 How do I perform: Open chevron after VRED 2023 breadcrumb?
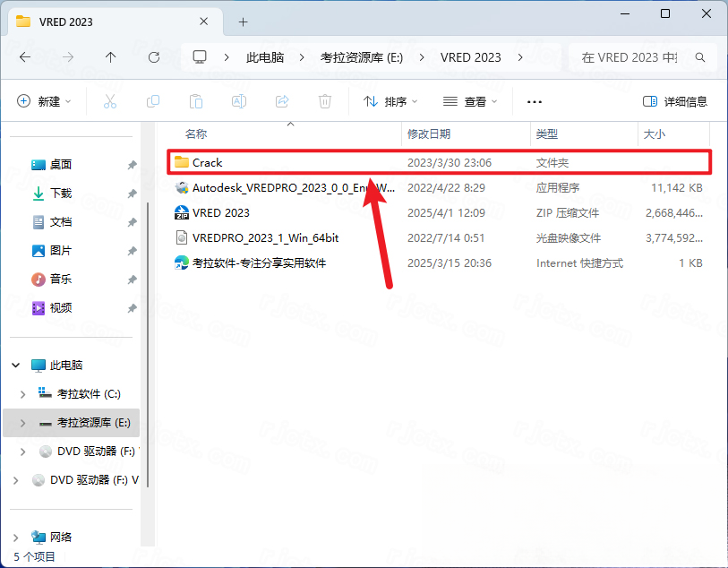click(x=520, y=57)
